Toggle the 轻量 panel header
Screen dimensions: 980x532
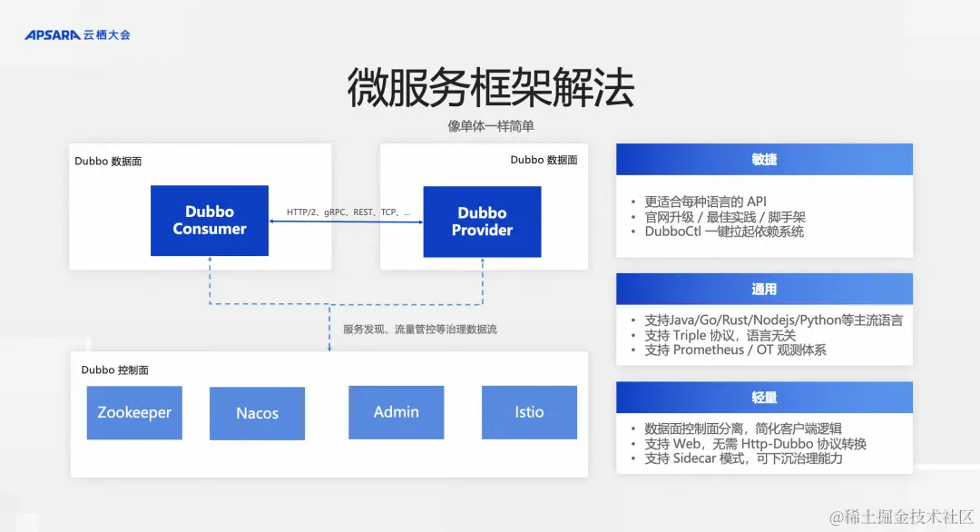[x=764, y=397]
